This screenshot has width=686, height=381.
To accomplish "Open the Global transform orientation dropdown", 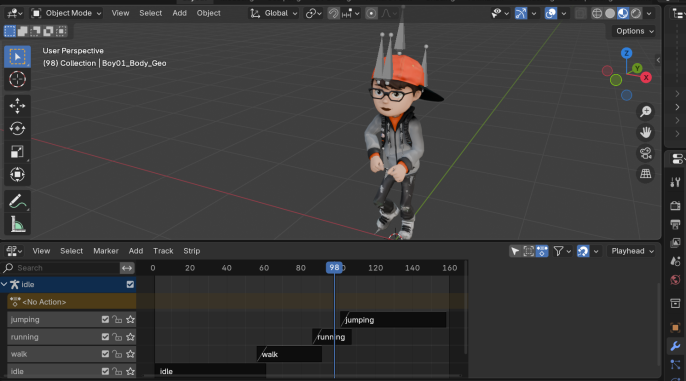I will pyautogui.click(x=273, y=13).
